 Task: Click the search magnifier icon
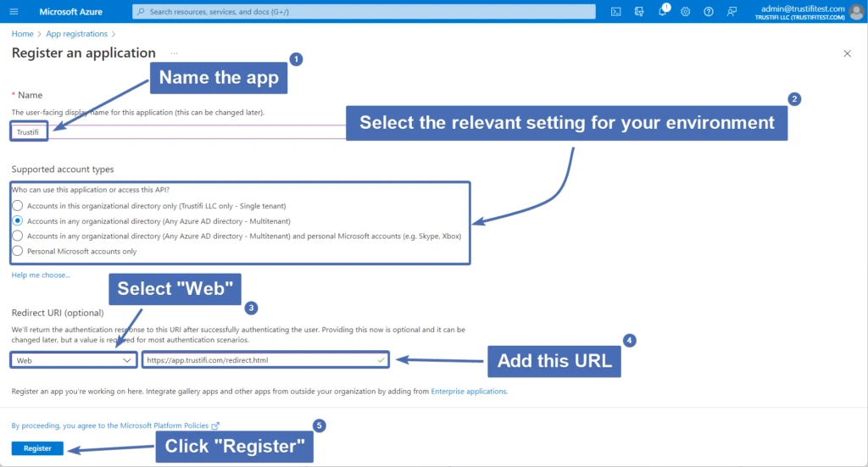click(141, 12)
